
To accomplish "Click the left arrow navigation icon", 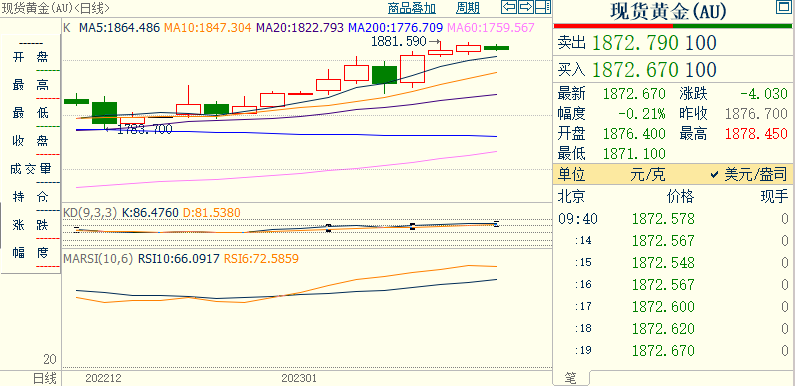I will 509,7.
